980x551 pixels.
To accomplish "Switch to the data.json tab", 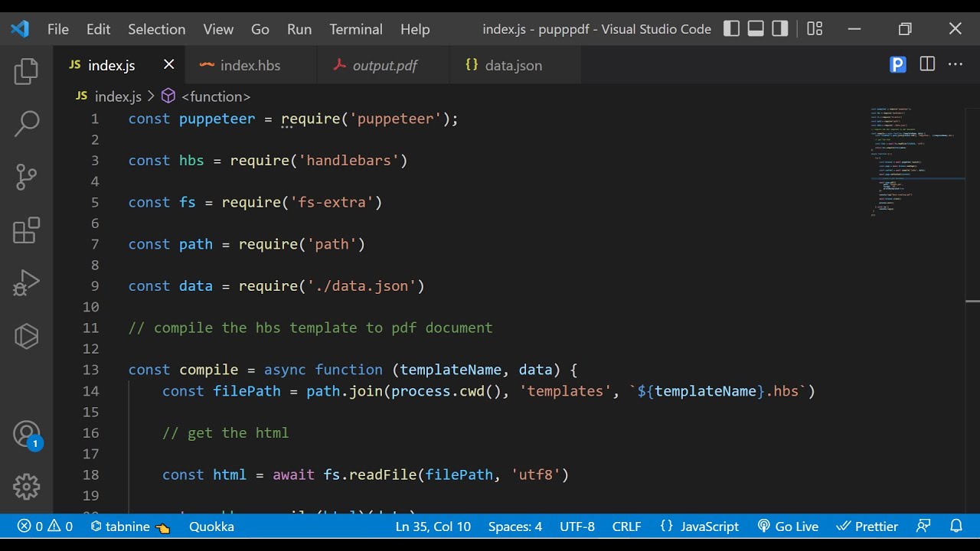I will coord(513,66).
